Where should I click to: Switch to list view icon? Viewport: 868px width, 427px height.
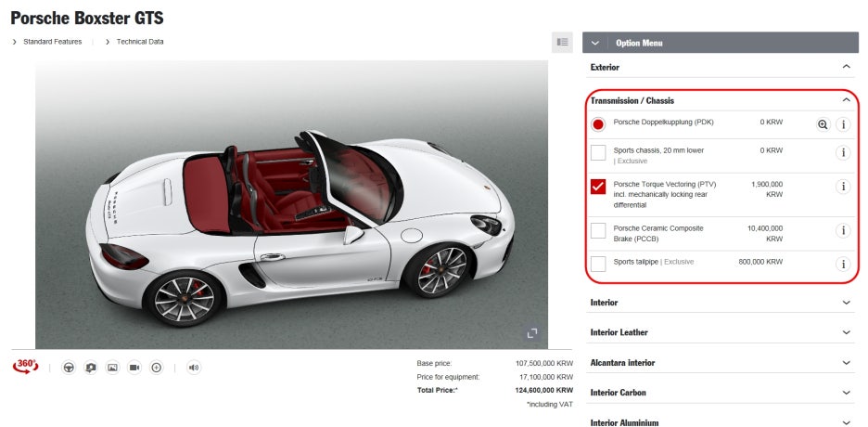point(562,42)
